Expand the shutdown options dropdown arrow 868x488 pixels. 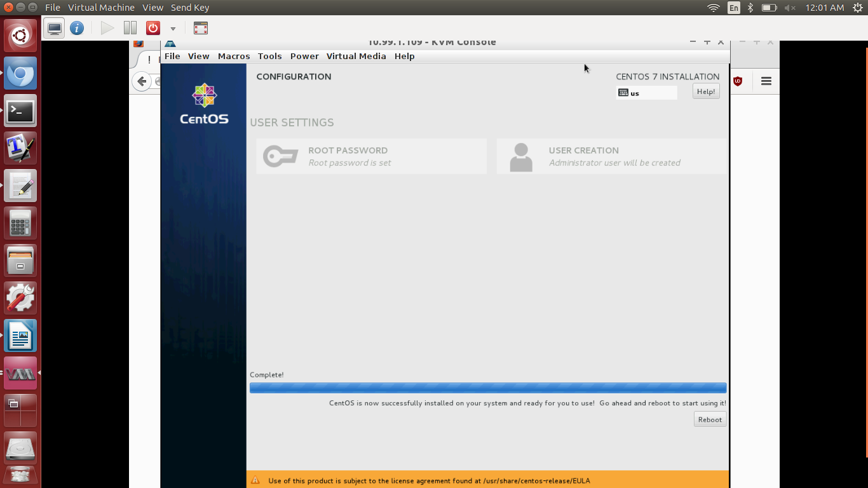click(x=172, y=29)
